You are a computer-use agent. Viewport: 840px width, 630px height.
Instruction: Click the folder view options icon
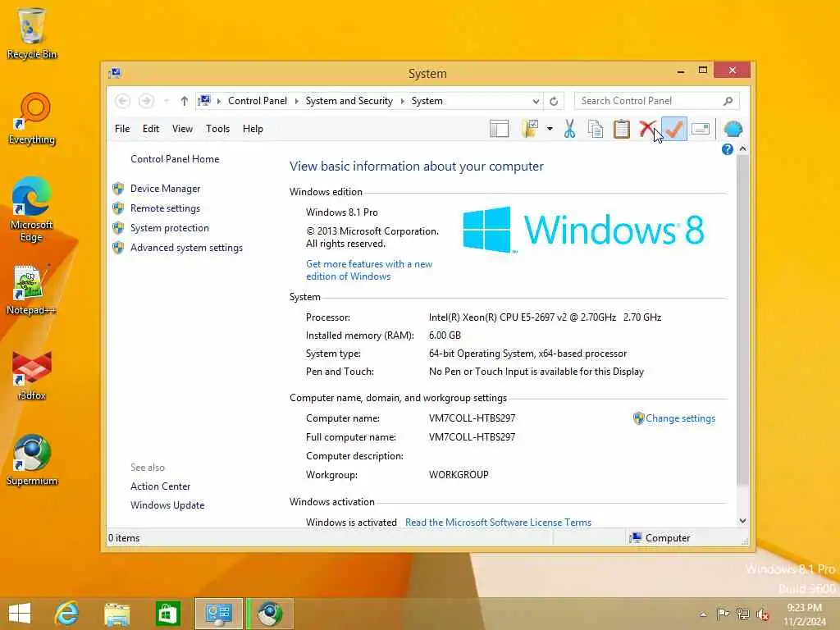pos(530,129)
